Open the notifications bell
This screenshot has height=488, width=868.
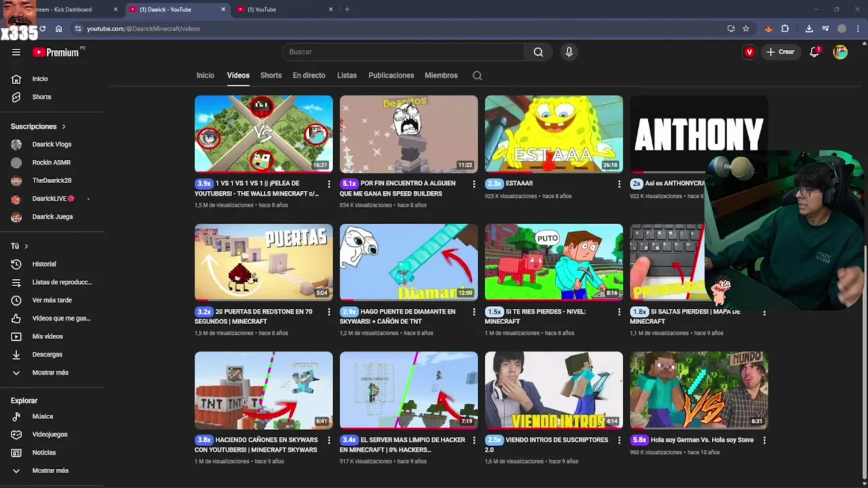pos(814,52)
